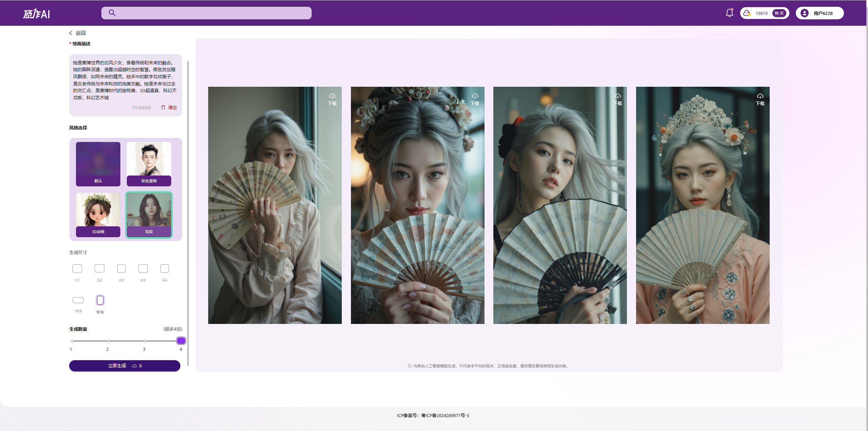Image resolution: width=868 pixels, height=431 pixels.
Task: Choose the 彩色墨画 style
Action: click(x=149, y=164)
